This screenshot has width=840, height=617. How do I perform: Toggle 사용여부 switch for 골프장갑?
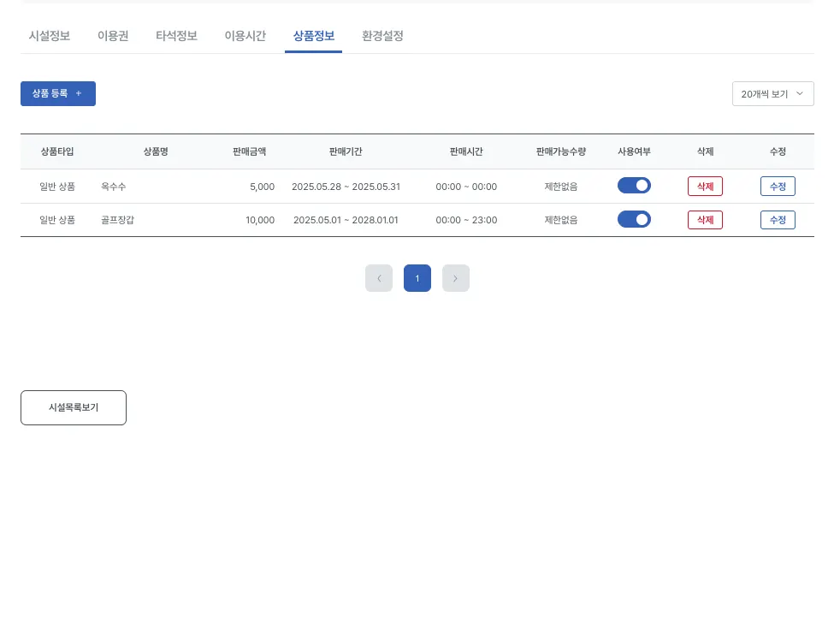(x=635, y=219)
